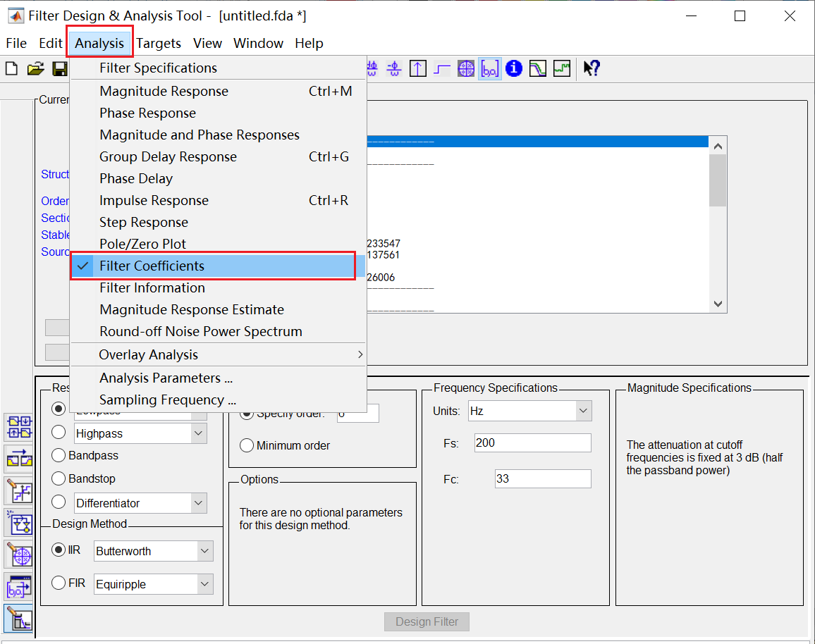Click Magnitude Response Estimate toolbar icon
The image size is (815, 644).
pos(538,68)
